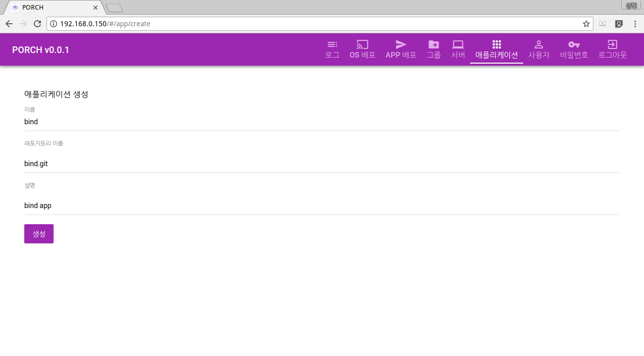This screenshot has height=356, width=644.
Task: Open the 그룹 folder icon
Action: click(x=434, y=44)
